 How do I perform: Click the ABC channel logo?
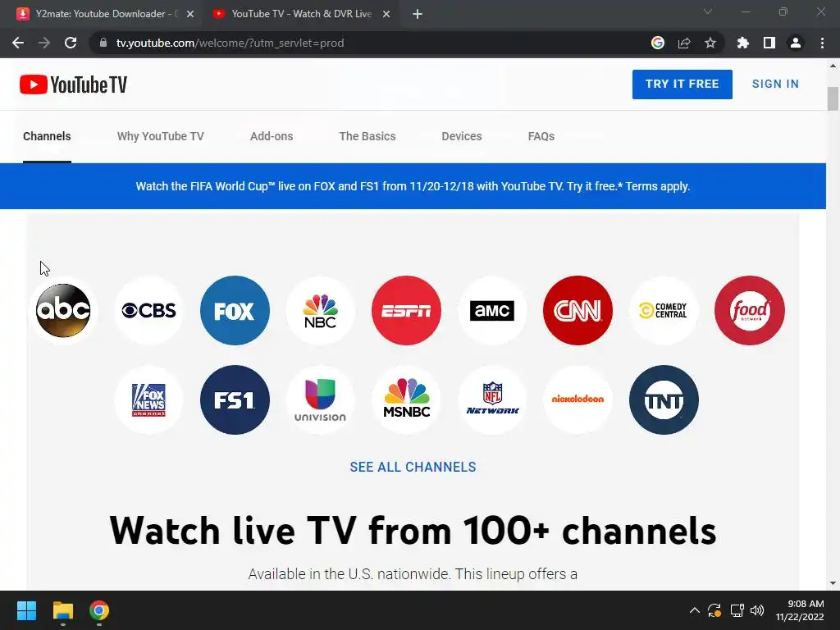pos(63,311)
